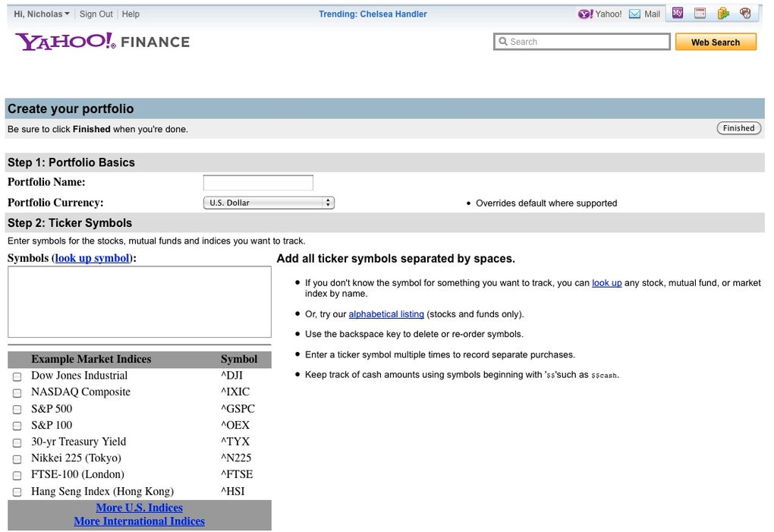This screenshot has width=774, height=532.
Task: Check the FTSE-100 (London) checkbox
Action: [x=17, y=476]
